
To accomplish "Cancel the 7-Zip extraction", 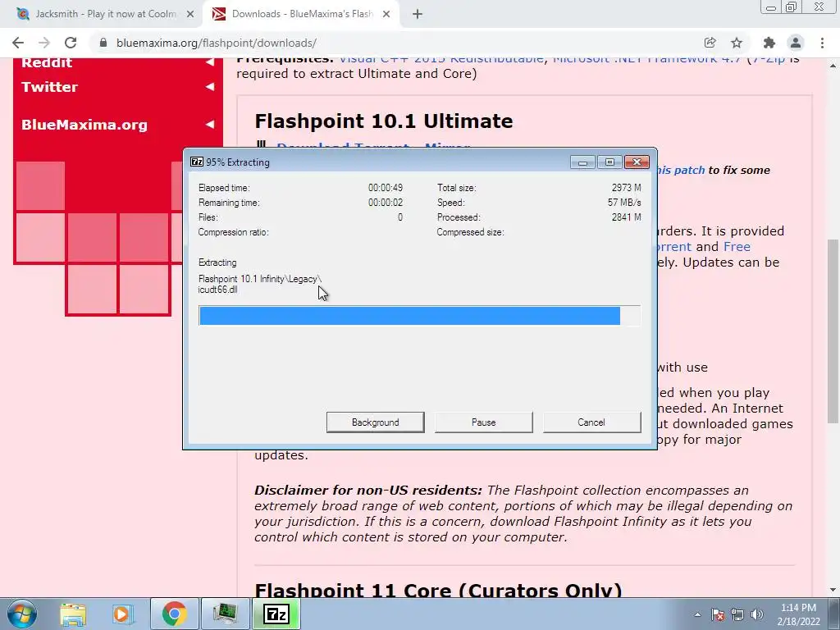I will (591, 422).
